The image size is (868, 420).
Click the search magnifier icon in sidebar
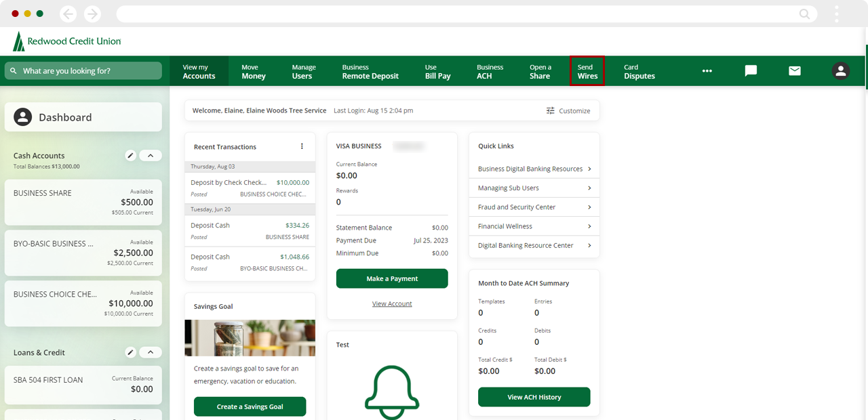click(x=13, y=71)
